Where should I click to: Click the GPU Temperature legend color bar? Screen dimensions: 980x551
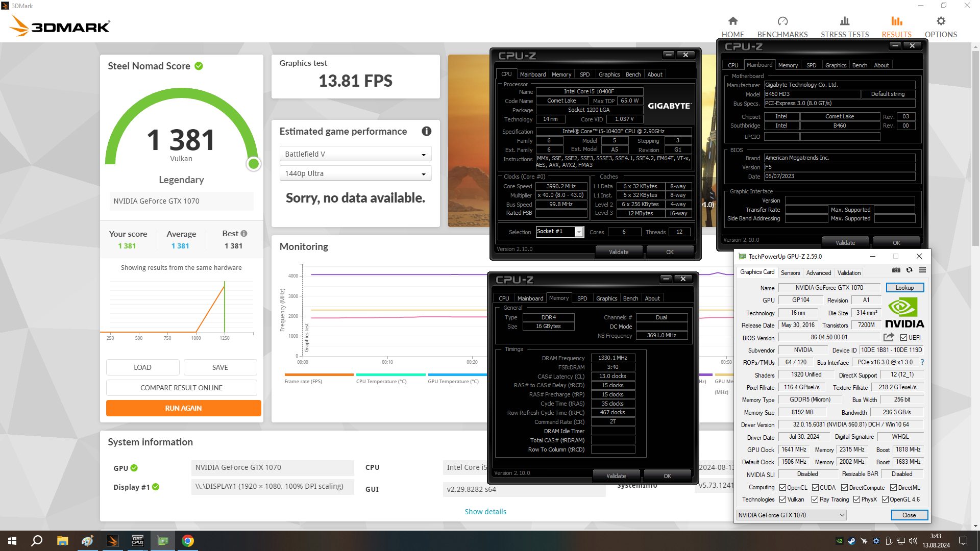457,374
